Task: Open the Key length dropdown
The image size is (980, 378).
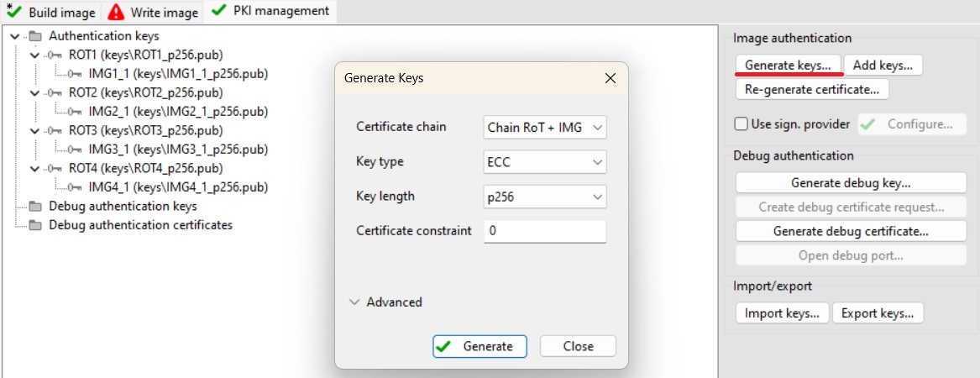Action: 544,197
